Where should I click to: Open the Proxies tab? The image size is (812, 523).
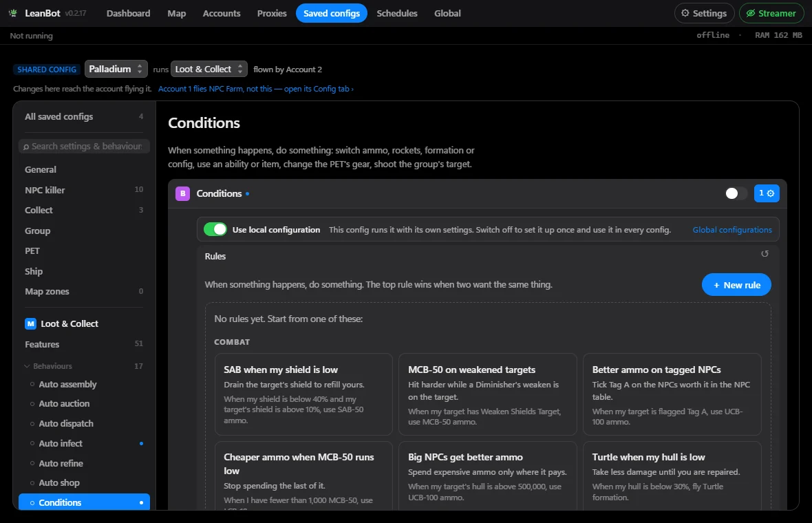point(272,14)
